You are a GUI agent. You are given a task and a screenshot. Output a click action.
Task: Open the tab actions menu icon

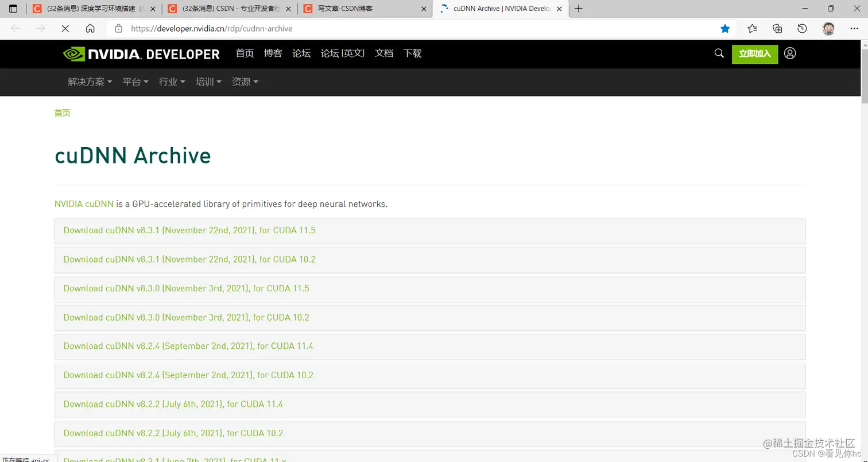tap(13, 9)
